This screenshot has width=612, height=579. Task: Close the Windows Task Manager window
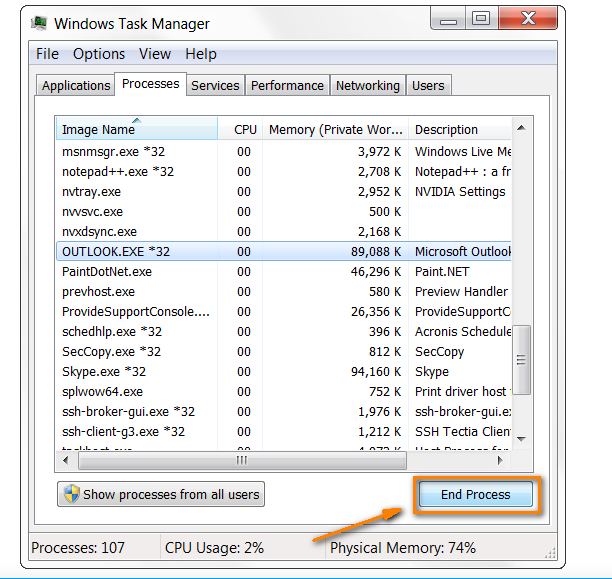(x=528, y=18)
